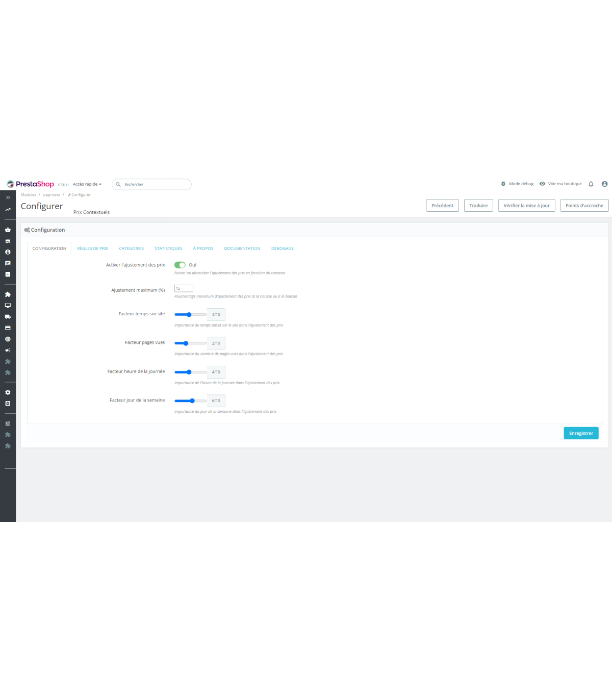Click the Enregistrer button
The height and width of the screenshot is (700, 612).
coord(581,433)
